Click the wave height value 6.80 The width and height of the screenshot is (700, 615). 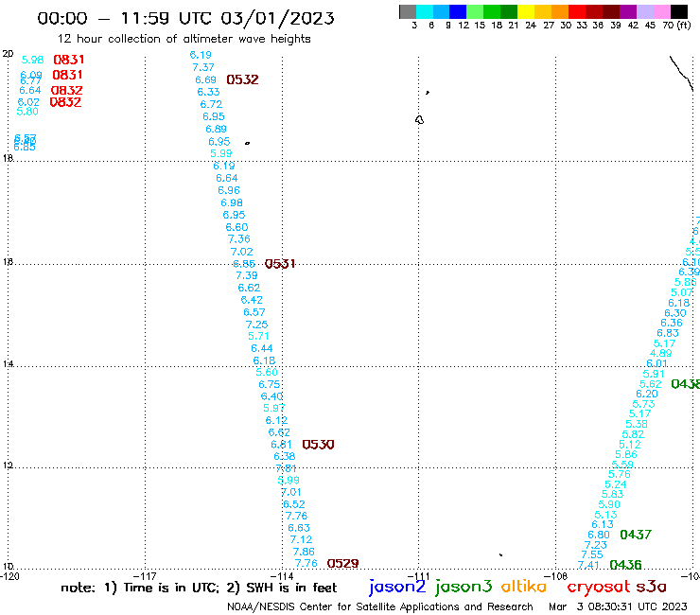click(x=599, y=536)
